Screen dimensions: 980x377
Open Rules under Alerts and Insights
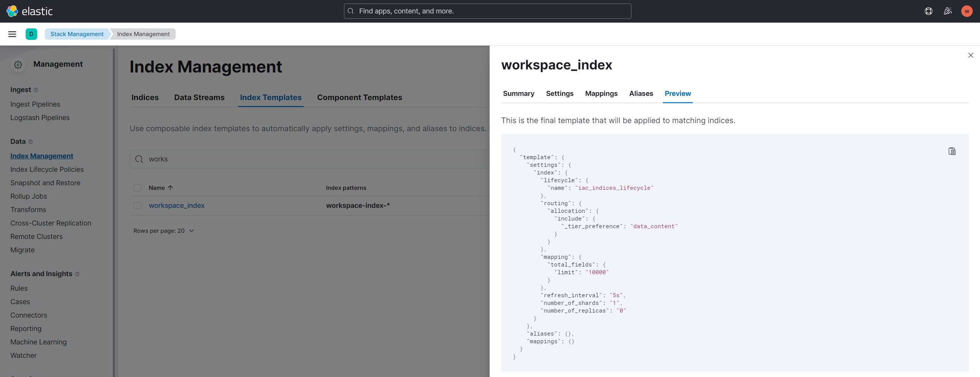click(19, 288)
